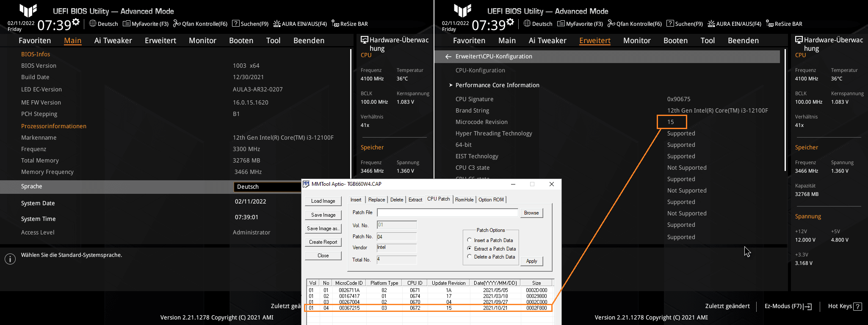Open Suchen (F9) search in left BIOS

(x=250, y=24)
